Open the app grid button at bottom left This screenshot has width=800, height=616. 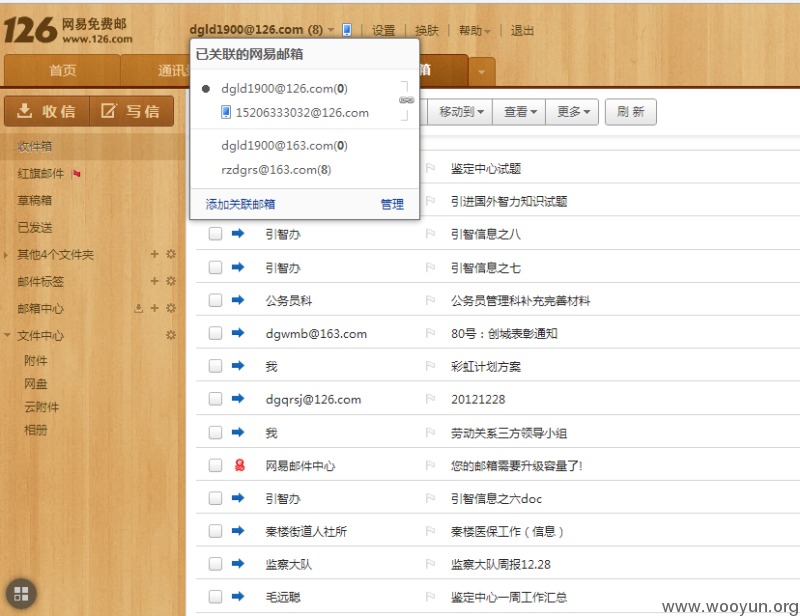point(21,594)
